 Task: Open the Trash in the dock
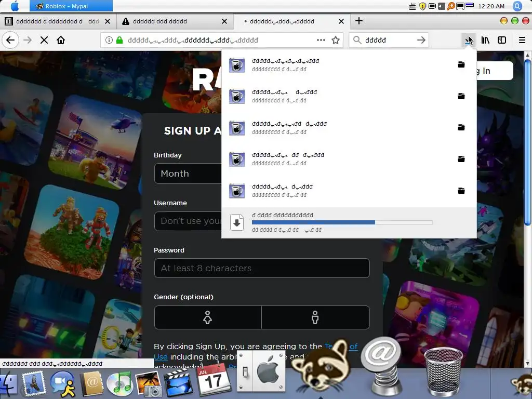coord(443,371)
